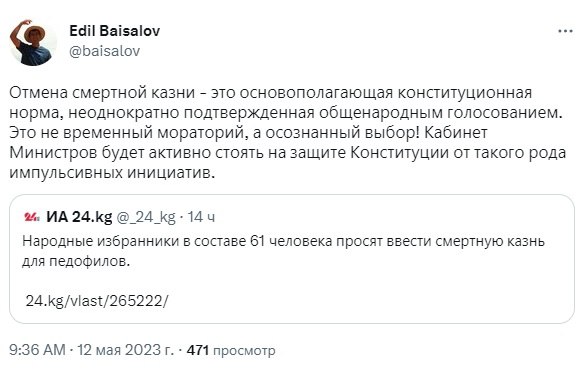Go to the @_24_kg handle

coord(146,217)
